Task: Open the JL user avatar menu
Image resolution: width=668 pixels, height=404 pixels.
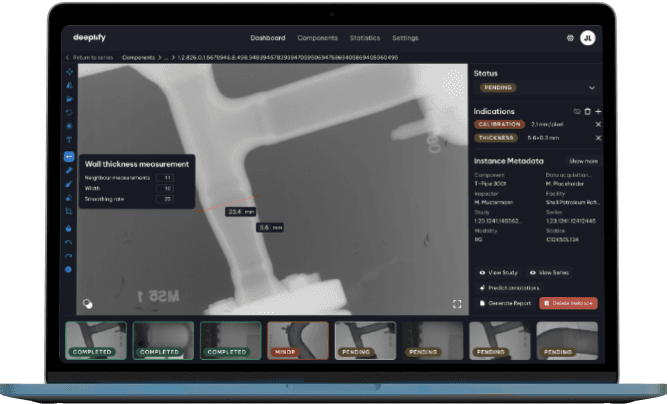Action: coord(588,38)
